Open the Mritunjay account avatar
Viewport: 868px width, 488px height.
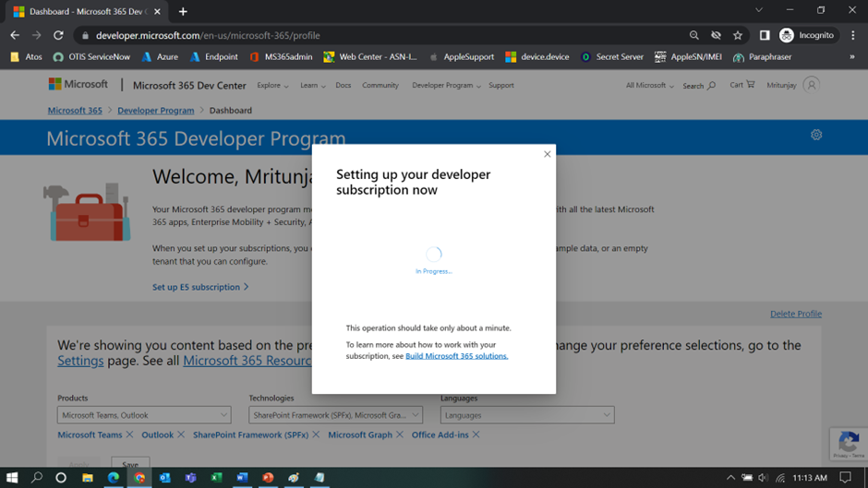tap(811, 85)
